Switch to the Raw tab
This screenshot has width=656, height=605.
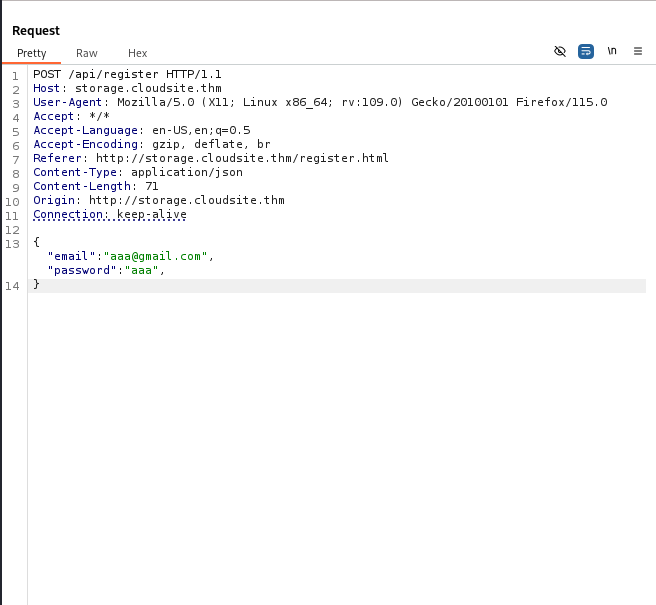87,53
